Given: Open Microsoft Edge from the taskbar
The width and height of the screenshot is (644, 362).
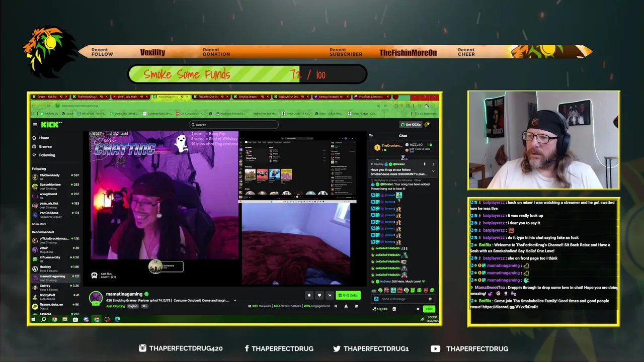Looking at the screenshot, I should point(117,319).
